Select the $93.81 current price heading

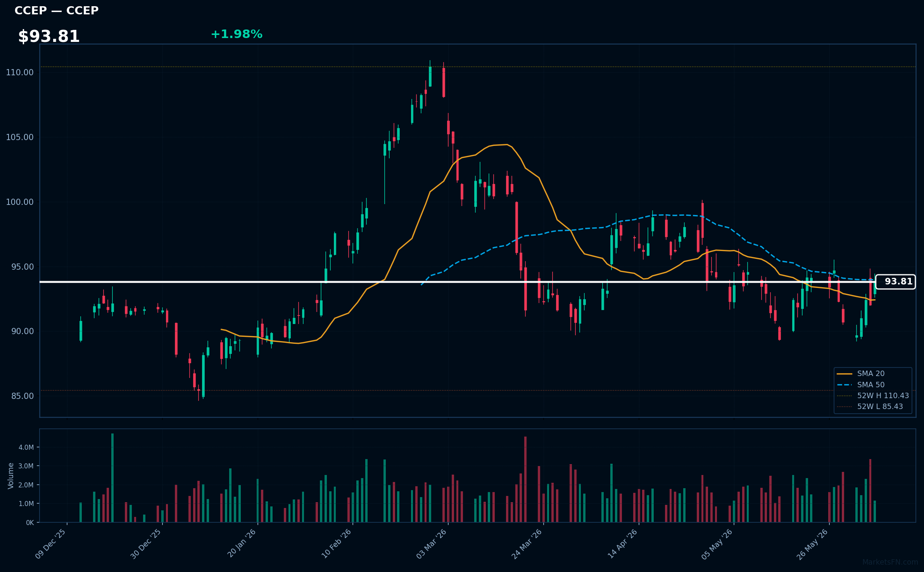(x=49, y=36)
